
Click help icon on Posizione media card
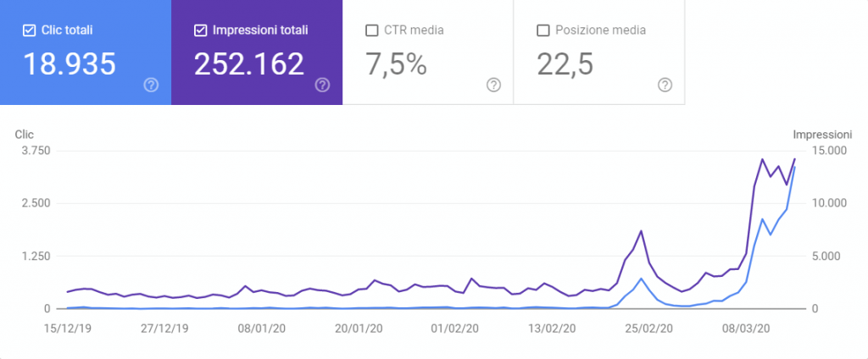click(x=665, y=86)
